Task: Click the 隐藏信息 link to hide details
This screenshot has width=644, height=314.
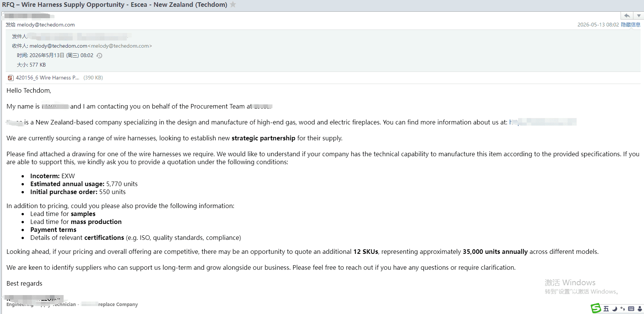Action: (630, 25)
